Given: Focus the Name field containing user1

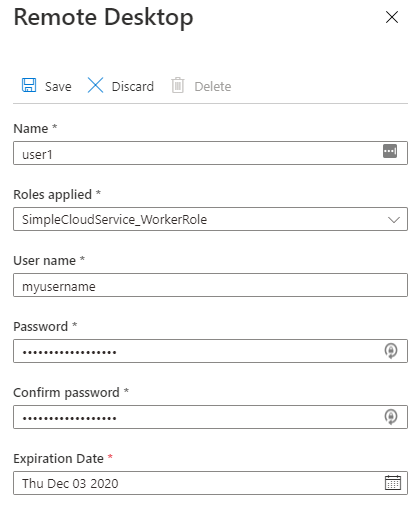Looking at the screenshot, I should [210, 153].
